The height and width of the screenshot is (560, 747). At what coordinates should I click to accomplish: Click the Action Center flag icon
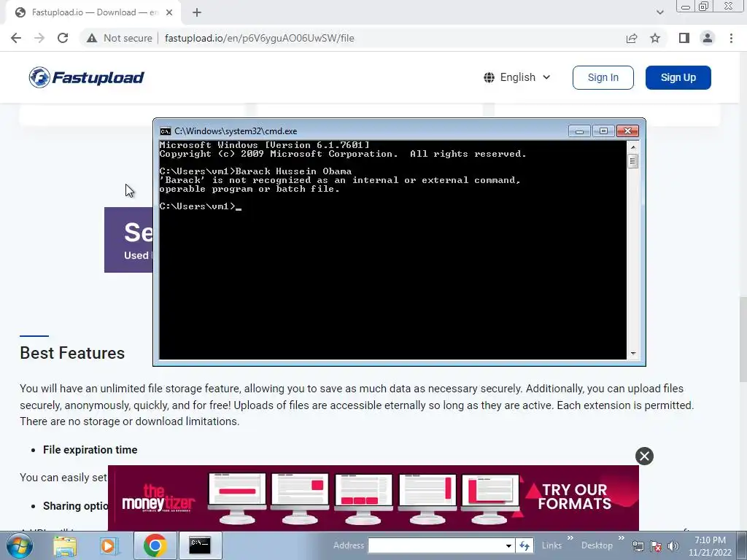click(x=656, y=546)
